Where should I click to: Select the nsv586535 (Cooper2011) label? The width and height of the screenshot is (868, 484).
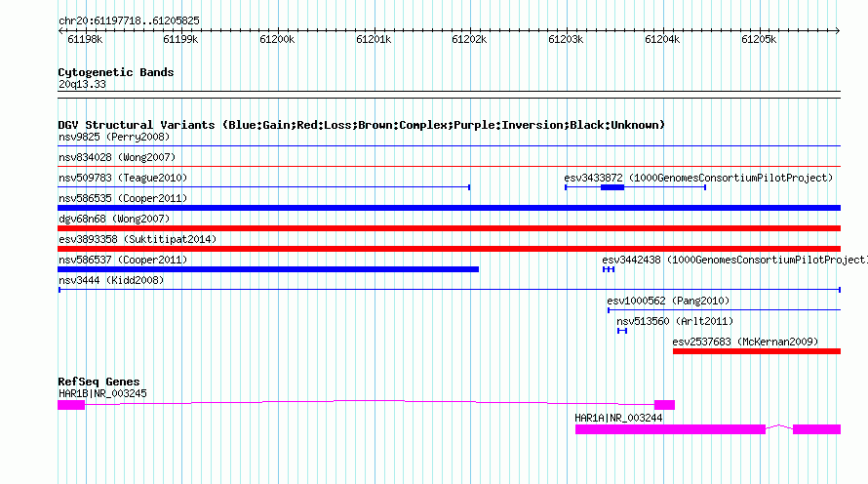click(123, 198)
